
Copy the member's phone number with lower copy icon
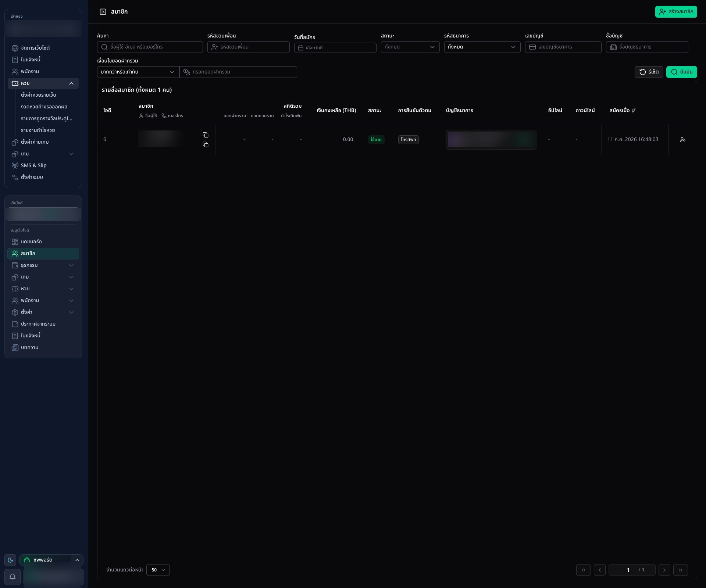coord(206,144)
